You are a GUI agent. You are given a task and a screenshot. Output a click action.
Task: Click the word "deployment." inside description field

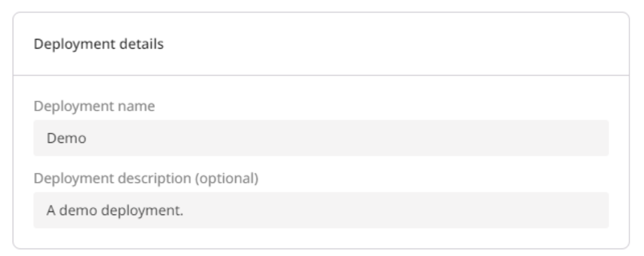142,211
